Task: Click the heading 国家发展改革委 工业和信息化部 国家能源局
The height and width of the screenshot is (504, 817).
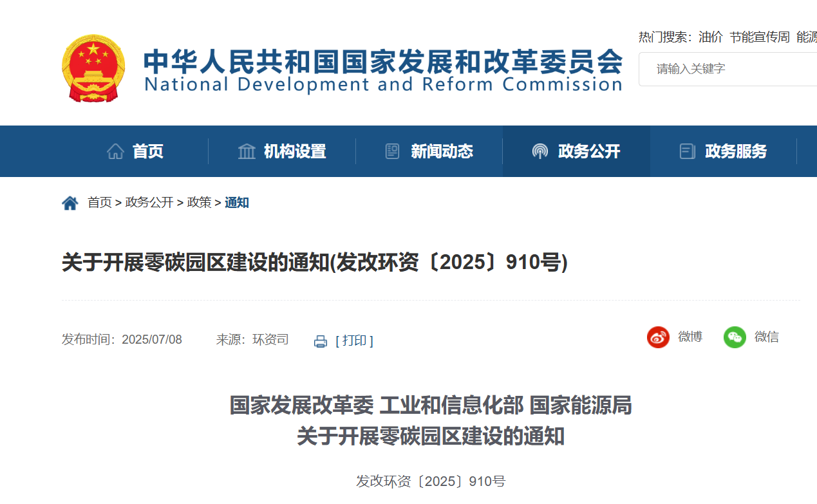Action: click(431, 406)
